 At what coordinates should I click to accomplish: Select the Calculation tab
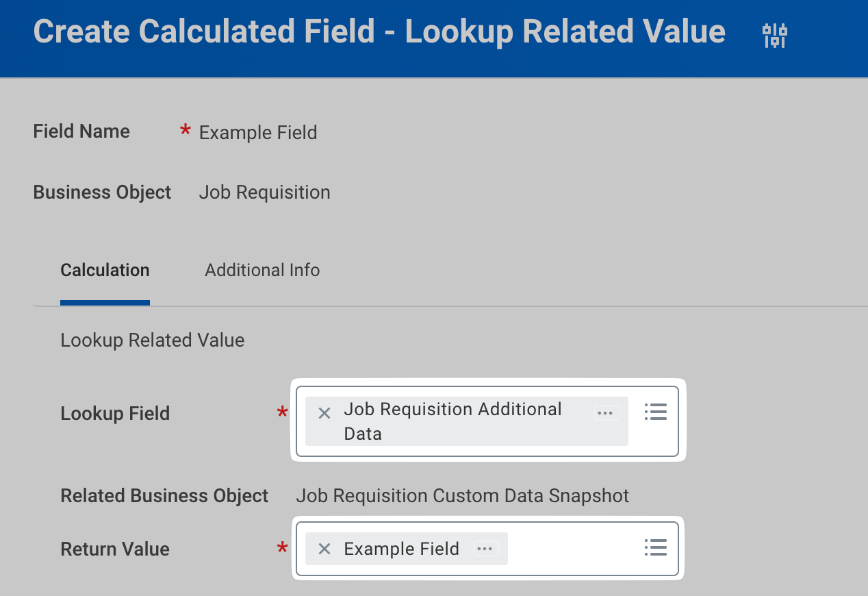[x=105, y=270]
